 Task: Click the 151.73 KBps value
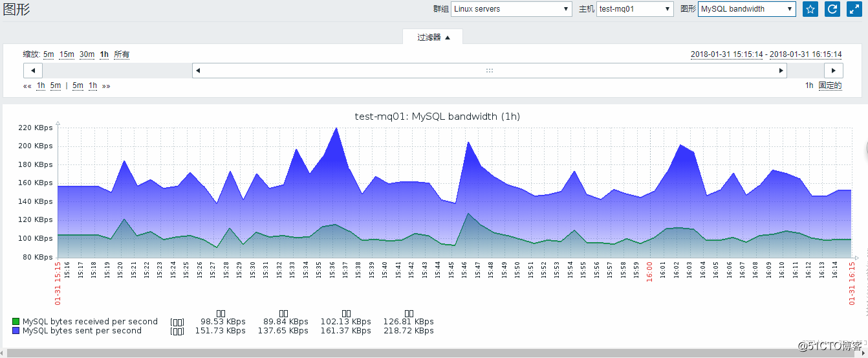pos(221,331)
